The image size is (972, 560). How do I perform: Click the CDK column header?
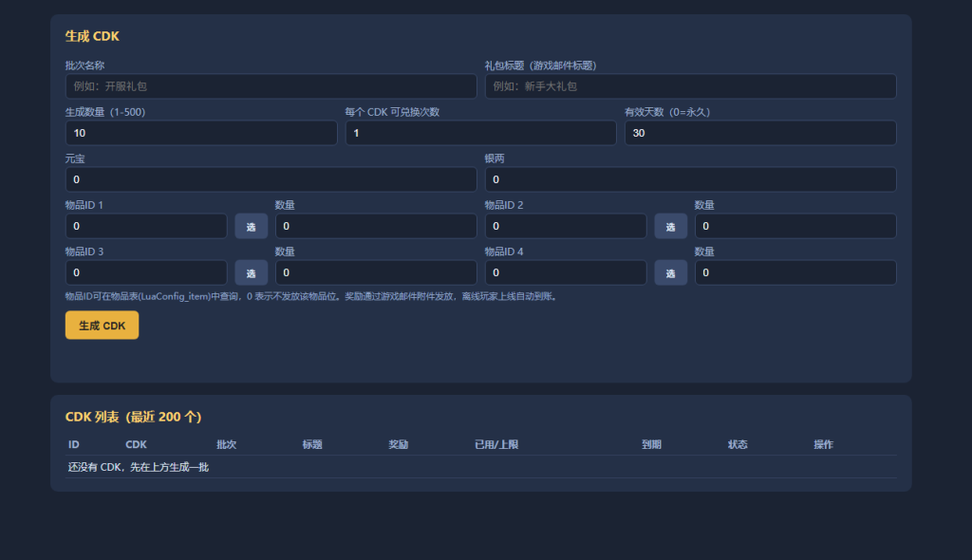136,444
